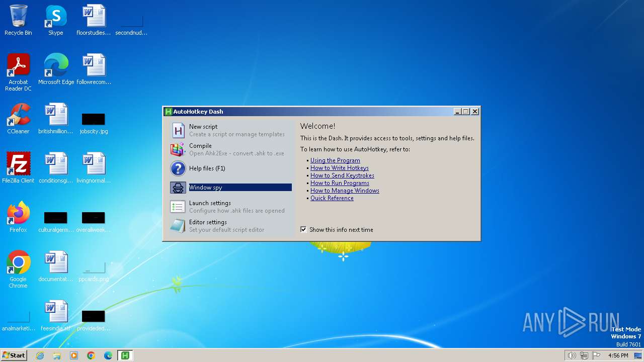Select the conditionsgi Word document
Viewport: 644px width, 362px height.
coord(56,168)
